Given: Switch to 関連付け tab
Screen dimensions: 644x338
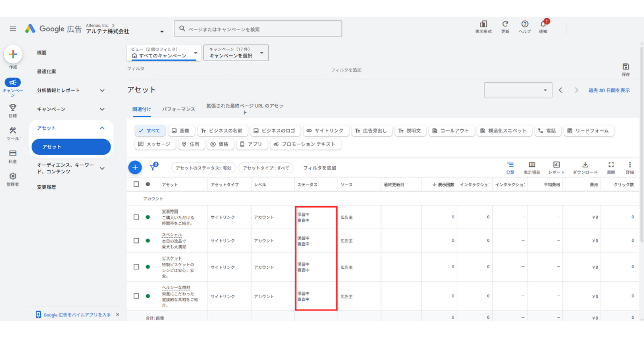Looking at the screenshot, I should click(142, 109).
